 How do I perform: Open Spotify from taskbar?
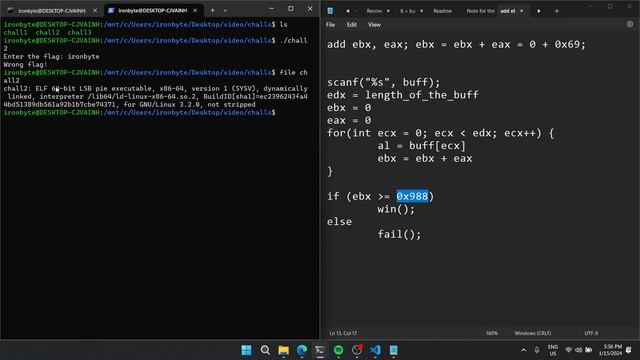coord(338,350)
